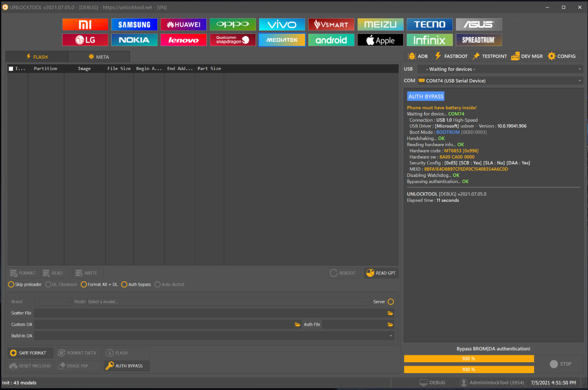The width and height of the screenshot is (588, 390).
Task: Click the AdminUnlockTool account in status bar
Action: tap(492, 383)
